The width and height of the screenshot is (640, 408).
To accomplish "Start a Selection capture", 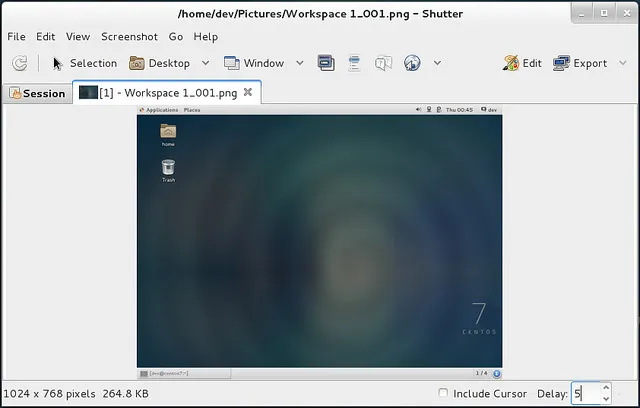I will click(85, 63).
